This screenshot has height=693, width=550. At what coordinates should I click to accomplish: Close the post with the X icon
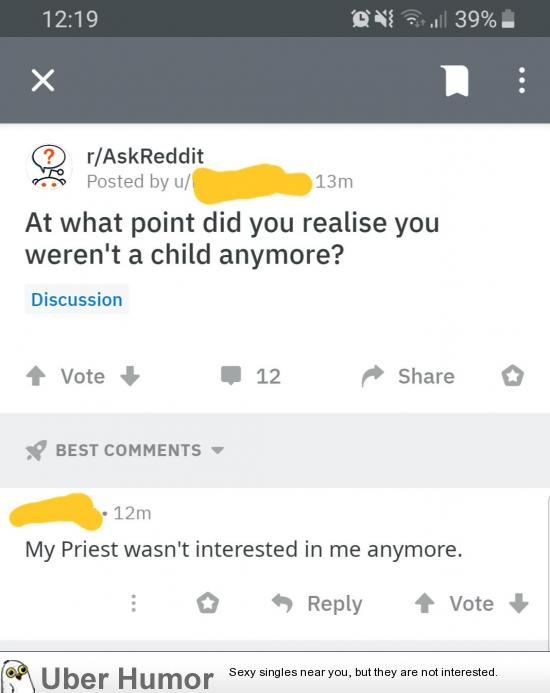click(43, 80)
